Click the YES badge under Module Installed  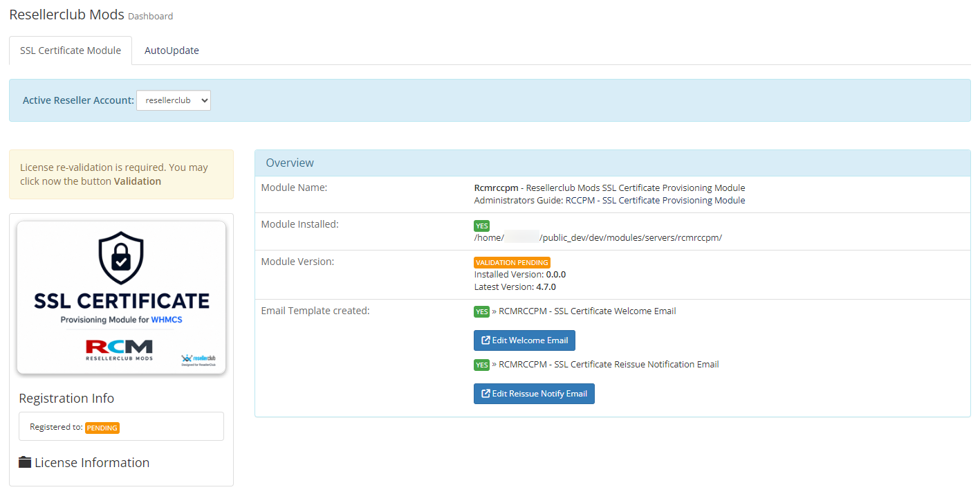481,226
